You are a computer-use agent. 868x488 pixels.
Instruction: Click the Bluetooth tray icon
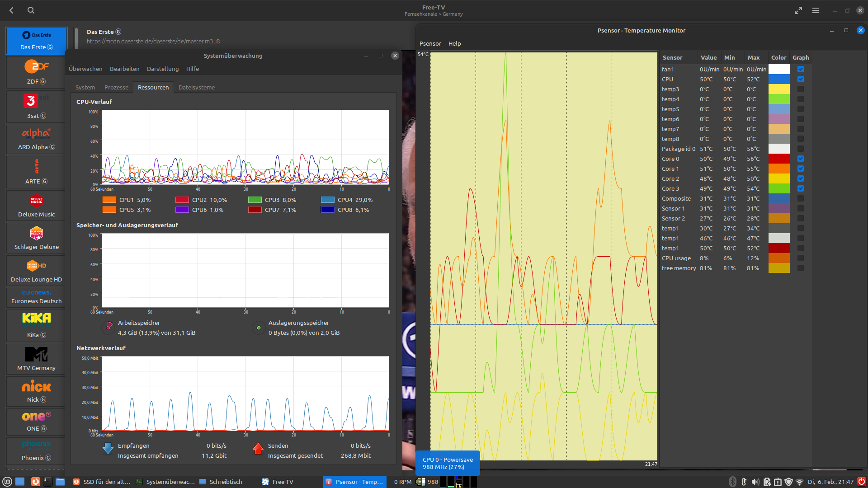pyautogui.click(x=733, y=482)
